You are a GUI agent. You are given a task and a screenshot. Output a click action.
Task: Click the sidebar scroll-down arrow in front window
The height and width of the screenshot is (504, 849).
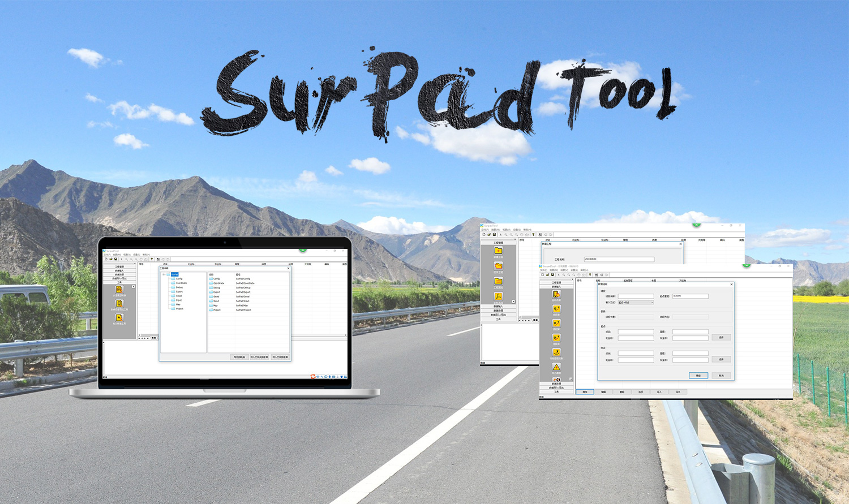(571, 379)
